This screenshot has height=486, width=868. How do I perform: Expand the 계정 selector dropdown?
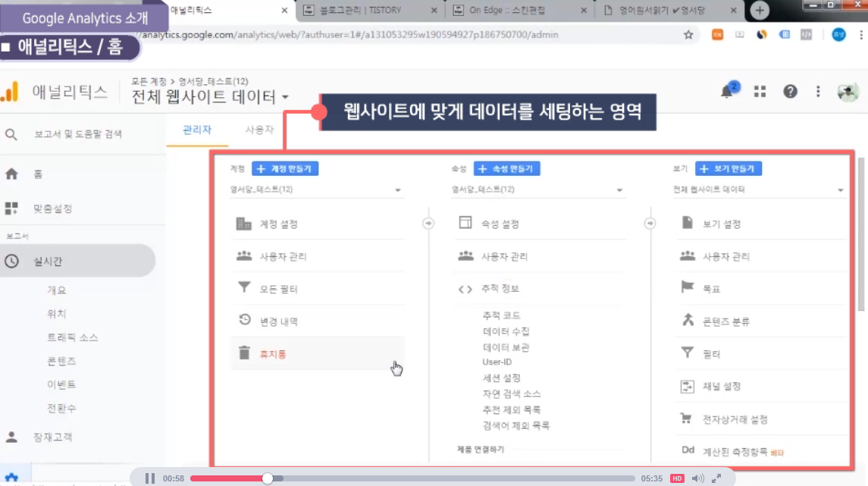tap(316, 190)
